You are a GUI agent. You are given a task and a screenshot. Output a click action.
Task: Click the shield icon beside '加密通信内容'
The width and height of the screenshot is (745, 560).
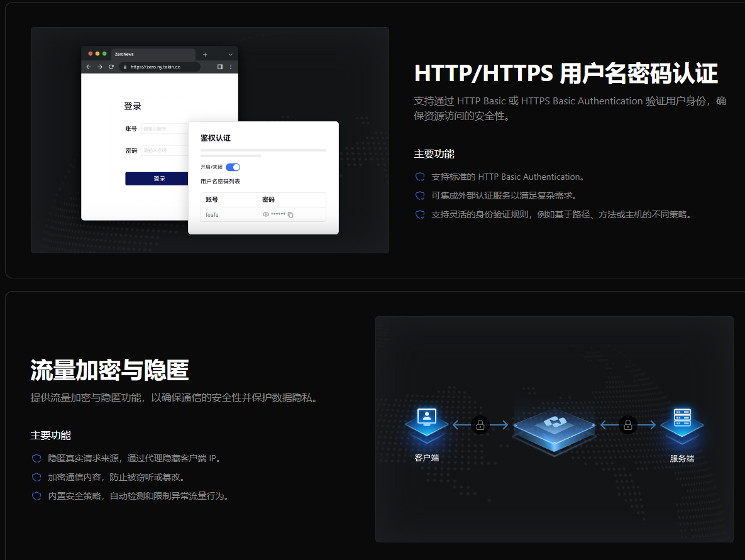36,478
